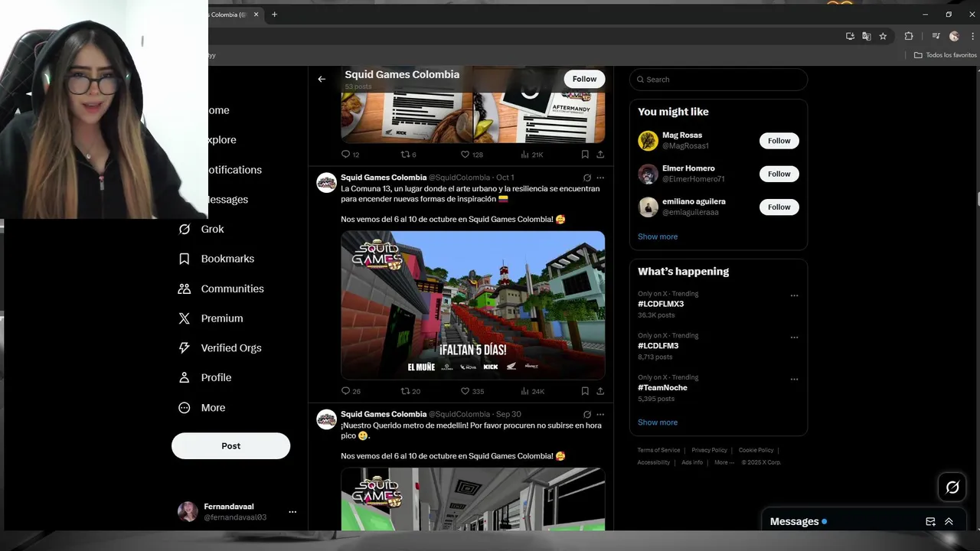Open Communities in the sidebar
The width and height of the screenshot is (980, 551).
click(220, 289)
